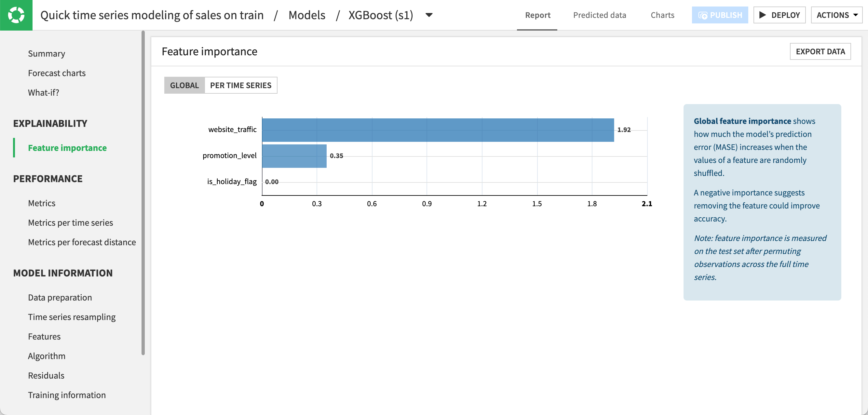Click the Deploy play icon
The height and width of the screenshot is (415, 868).
click(762, 15)
